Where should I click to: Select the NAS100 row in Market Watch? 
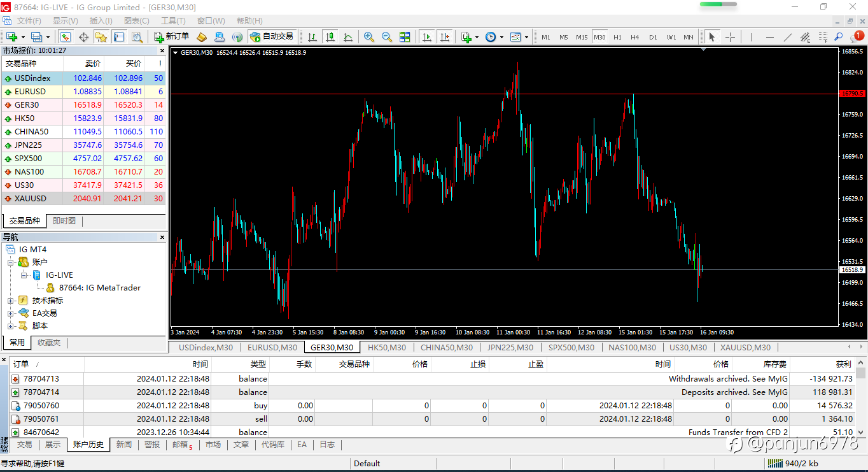point(84,172)
